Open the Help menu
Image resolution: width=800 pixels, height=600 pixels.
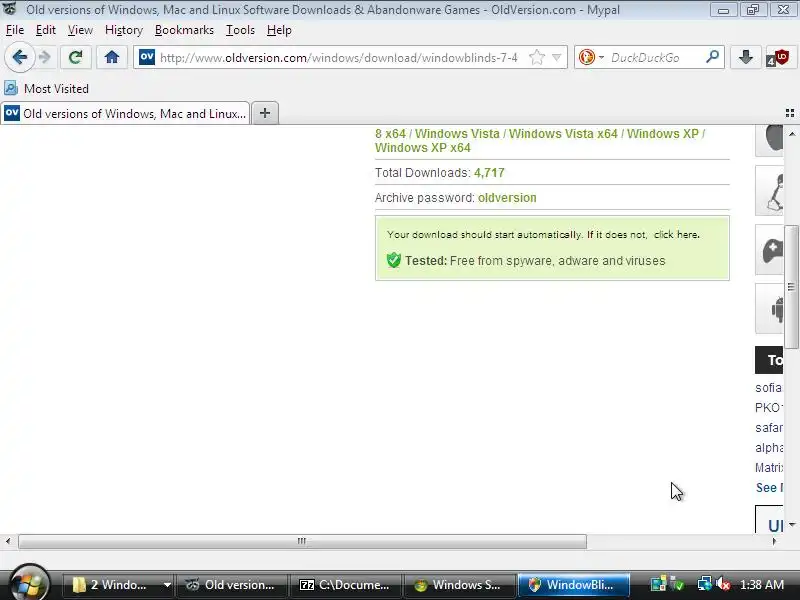click(x=279, y=30)
